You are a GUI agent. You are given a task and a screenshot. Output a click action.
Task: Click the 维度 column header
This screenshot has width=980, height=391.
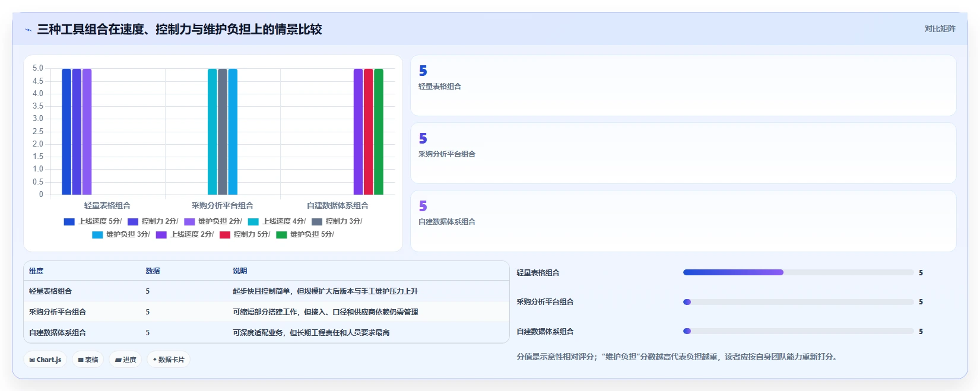36,271
